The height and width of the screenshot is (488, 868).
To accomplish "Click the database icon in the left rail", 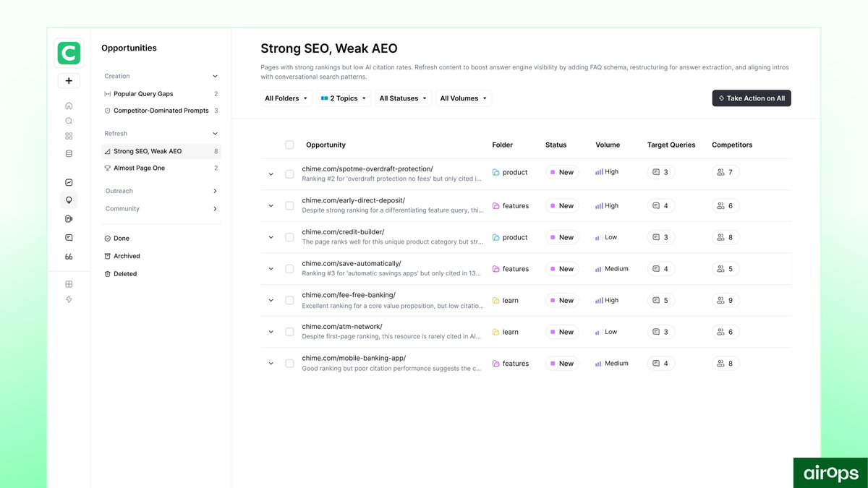I will pyautogui.click(x=69, y=153).
